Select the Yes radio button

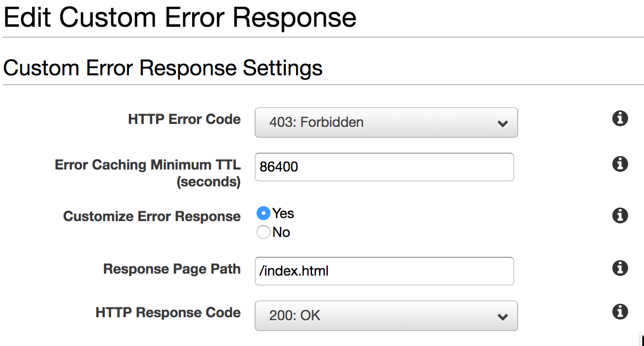coord(264,214)
